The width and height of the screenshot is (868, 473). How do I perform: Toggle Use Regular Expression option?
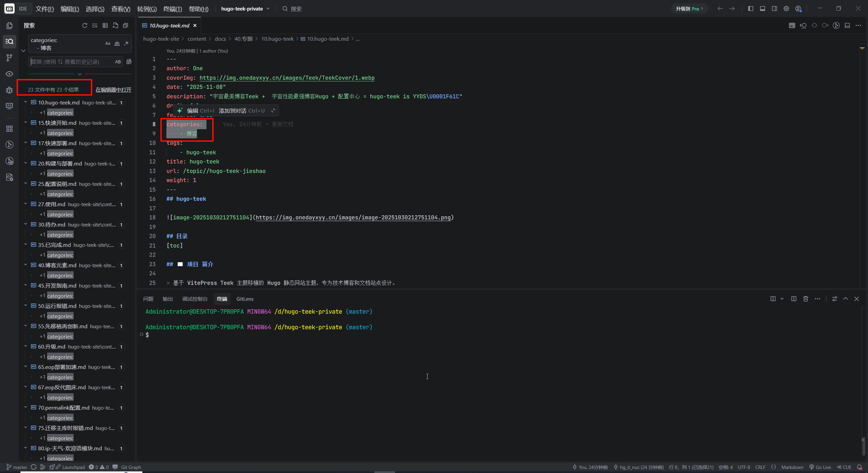[126, 43]
